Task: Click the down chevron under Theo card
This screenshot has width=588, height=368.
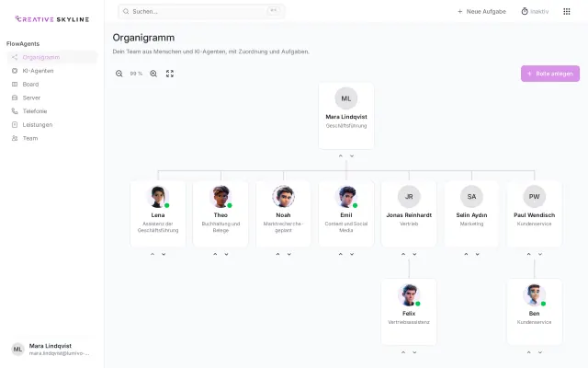Action: coord(227,254)
